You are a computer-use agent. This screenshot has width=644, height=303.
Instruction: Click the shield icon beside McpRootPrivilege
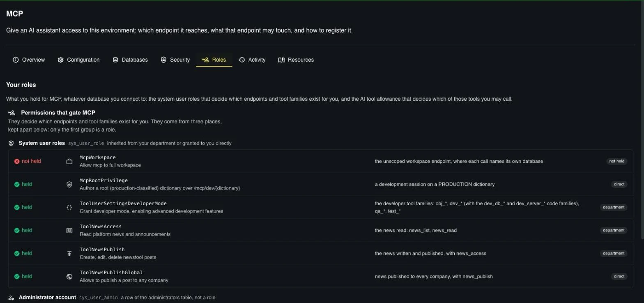pyautogui.click(x=69, y=185)
